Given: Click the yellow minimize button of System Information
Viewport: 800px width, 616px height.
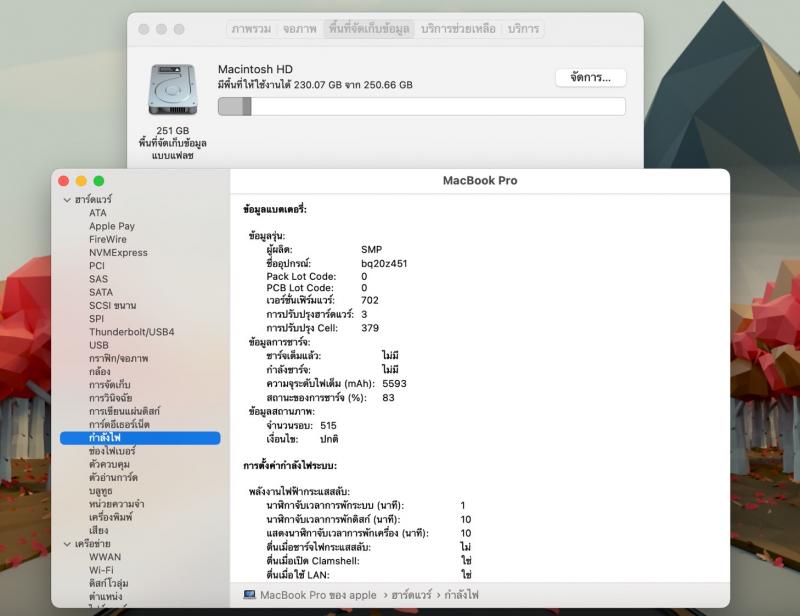Looking at the screenshot, I should pos(81,181).
